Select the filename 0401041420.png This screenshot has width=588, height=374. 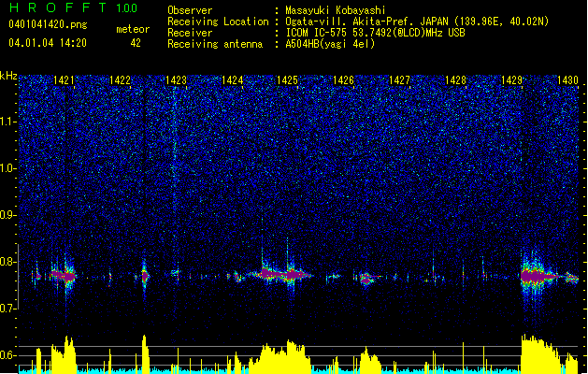point(48,25)
